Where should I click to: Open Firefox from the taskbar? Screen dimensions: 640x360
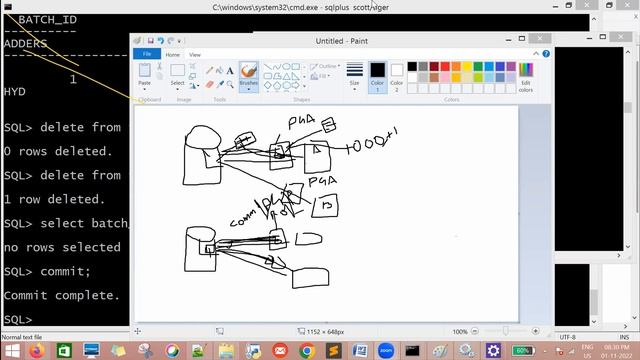37,351
